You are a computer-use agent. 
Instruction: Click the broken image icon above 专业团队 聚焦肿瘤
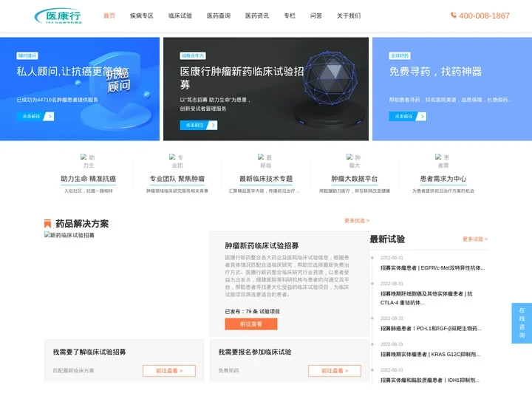pos(172,157)
